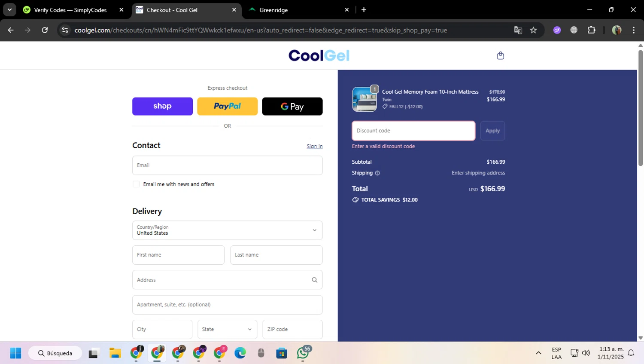This screenshot has height=364, width=644.
Task: Click the FALL12 (-$12.00) discount tag
Action: [x=402, y=107]
